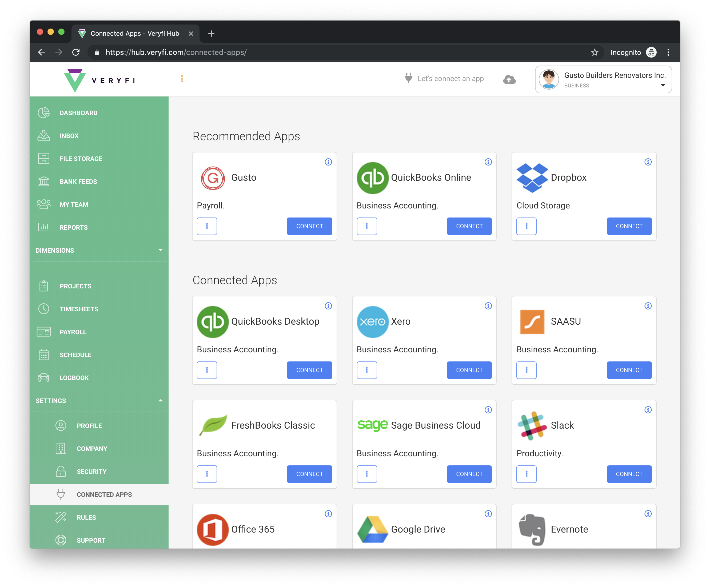This screenshot has width=710, height=588.
Task: Open more options on the Gusto card
Action: coord(207,226)
